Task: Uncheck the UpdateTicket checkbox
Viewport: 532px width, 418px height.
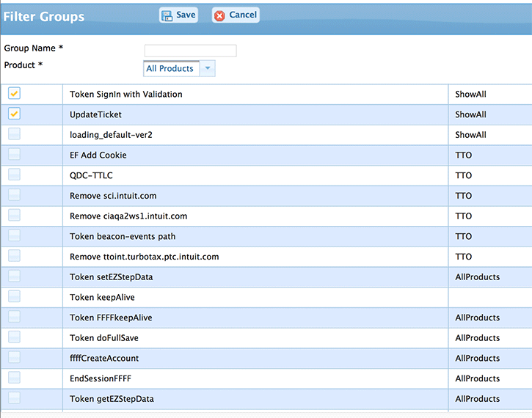Action: tap(14, 114)
